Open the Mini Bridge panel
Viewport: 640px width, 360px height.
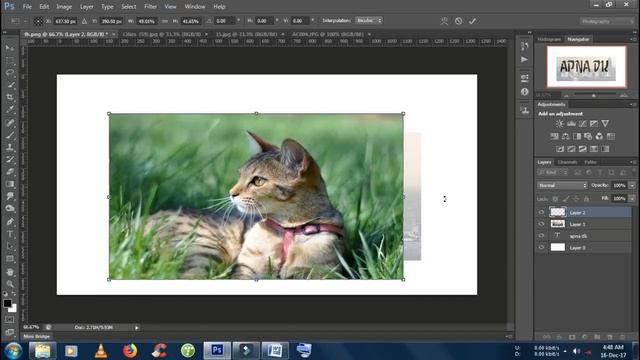36,336
